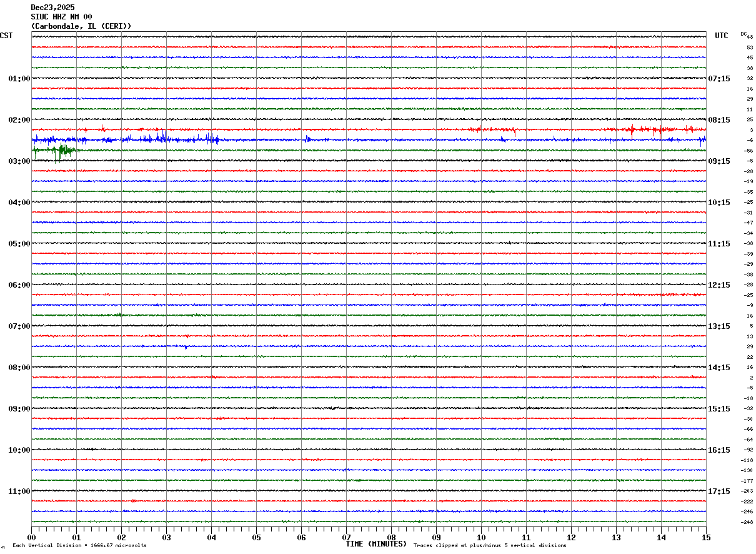Screen dimensions: 756x554
Task: Click the 13:15 UTC time label
Action: pyautogui.click(x=719, y=326)
